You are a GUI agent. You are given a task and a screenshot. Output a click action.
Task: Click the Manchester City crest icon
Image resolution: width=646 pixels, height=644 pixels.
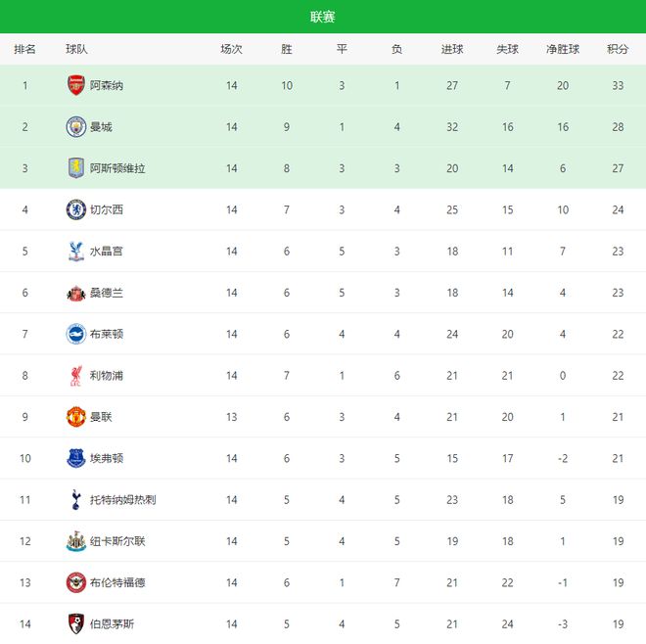pyautogui.click(x=76, y=127)
